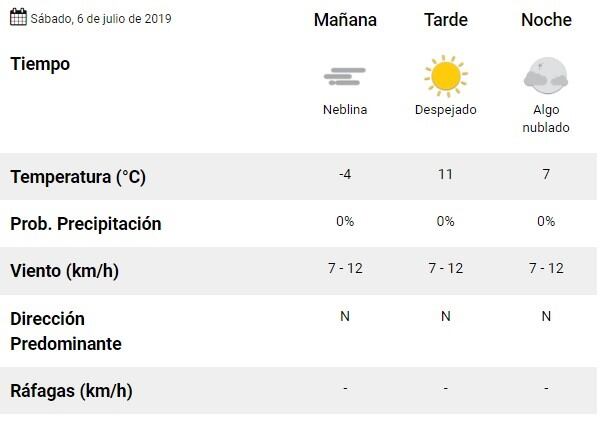The height and width of the screenshot is (426, 613).
Task: Click the Temperatura (°C) row label
Action: tap(78, 177)
